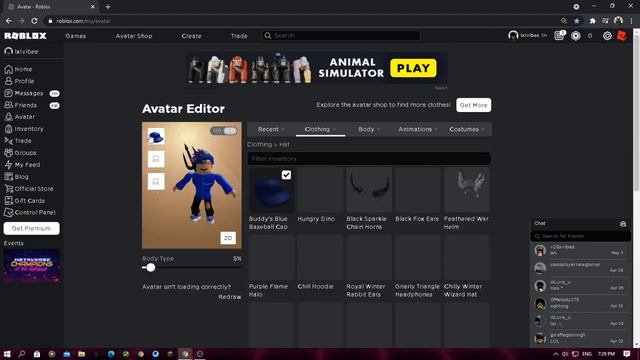Open browser extensions puzzle icon
This screenshot has height=360, width=640.
click(x=592, y=21)
